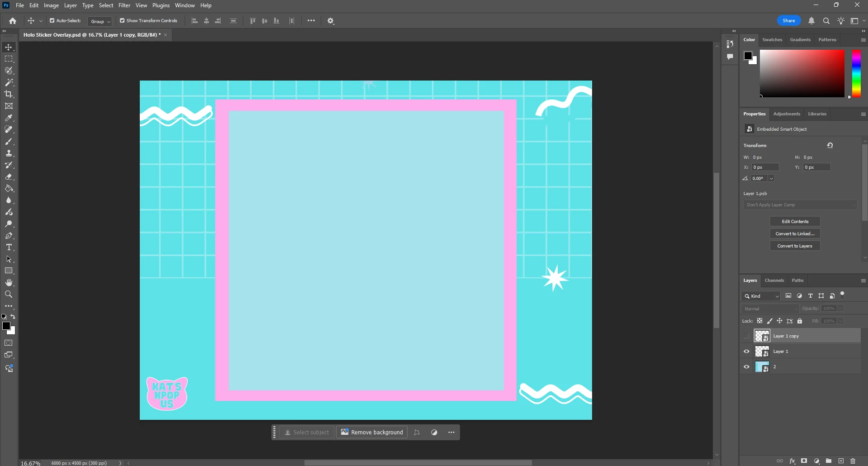
Task: Open the Auto-Select Group dropdown
Action: click(x=100, y=21)
